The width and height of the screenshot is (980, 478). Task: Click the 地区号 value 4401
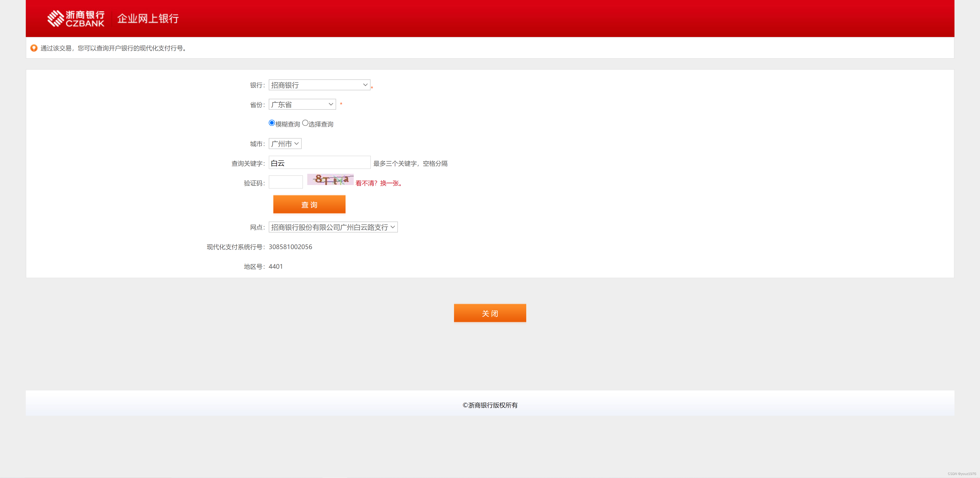(x=276, y=266)
